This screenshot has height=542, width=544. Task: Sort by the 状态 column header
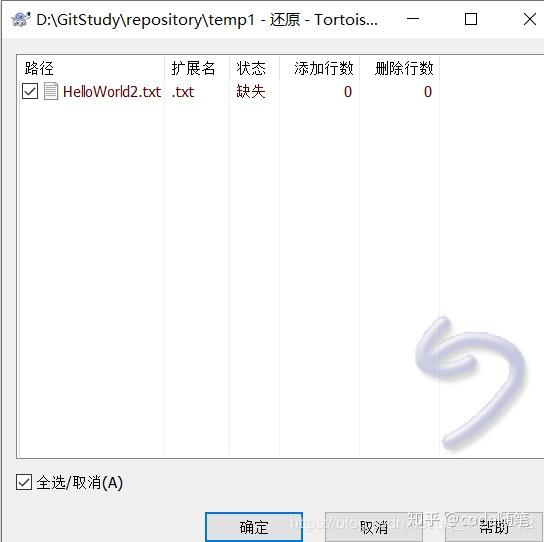click(x=254, y=68)
